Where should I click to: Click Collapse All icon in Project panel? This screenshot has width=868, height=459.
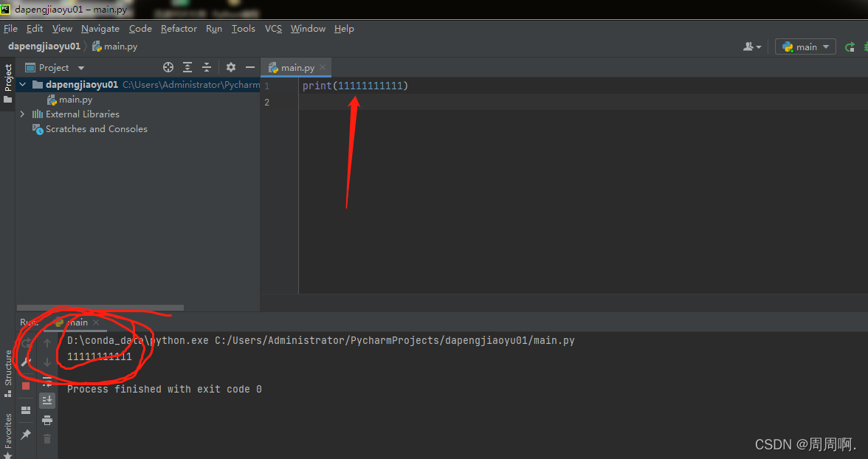207,68
